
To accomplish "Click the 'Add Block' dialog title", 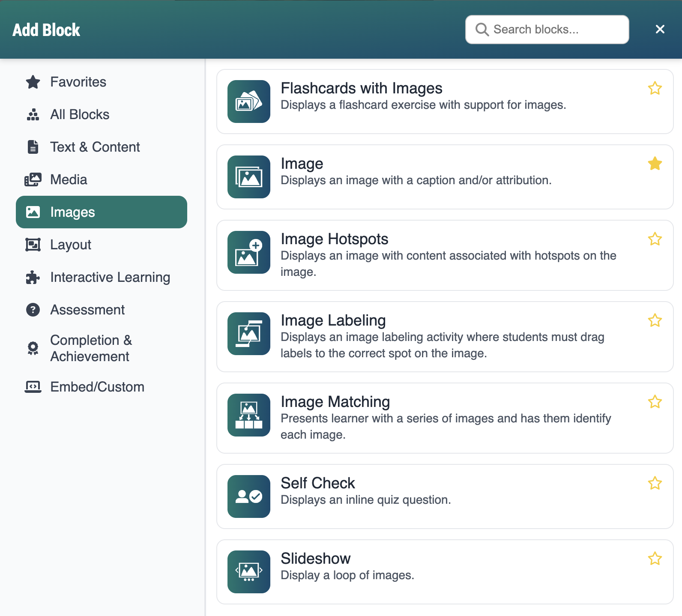I will click(x=46, y=30).
